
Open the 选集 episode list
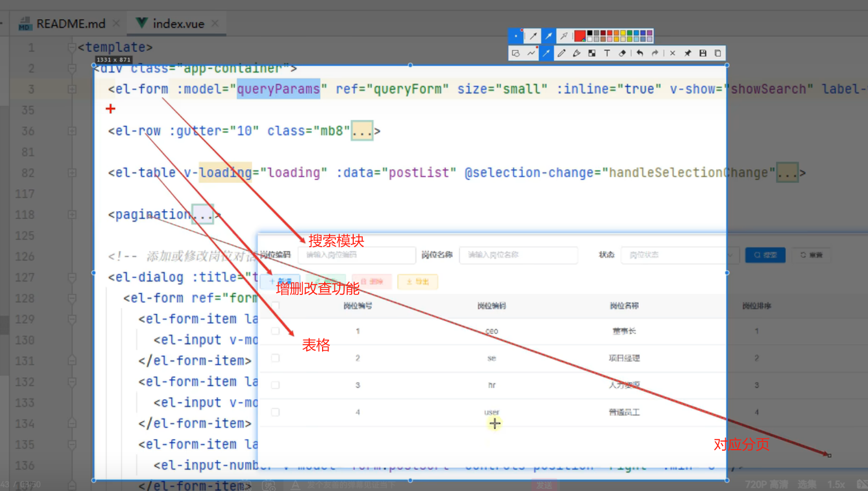coord(807,485)
